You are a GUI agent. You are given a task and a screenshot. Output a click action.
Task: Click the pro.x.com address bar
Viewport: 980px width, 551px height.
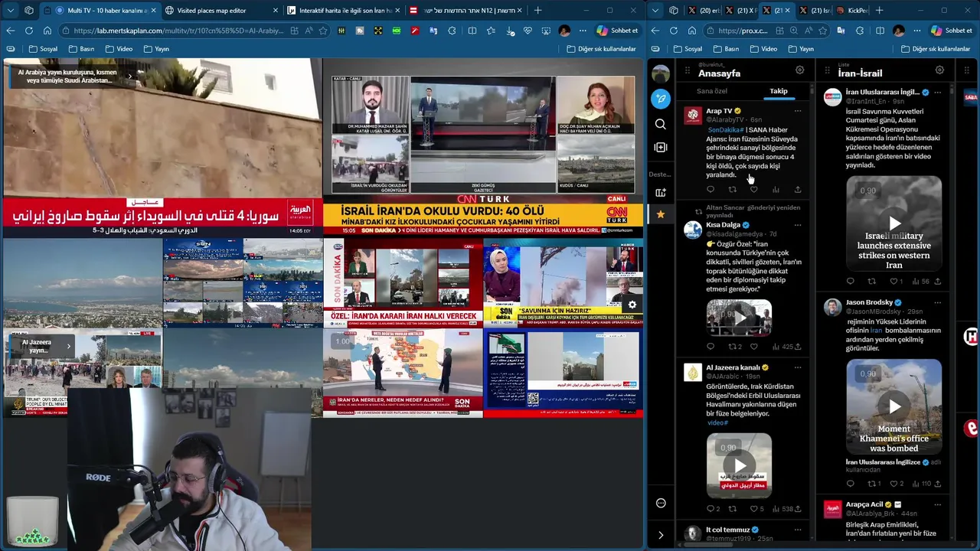(x=743, y=31)
